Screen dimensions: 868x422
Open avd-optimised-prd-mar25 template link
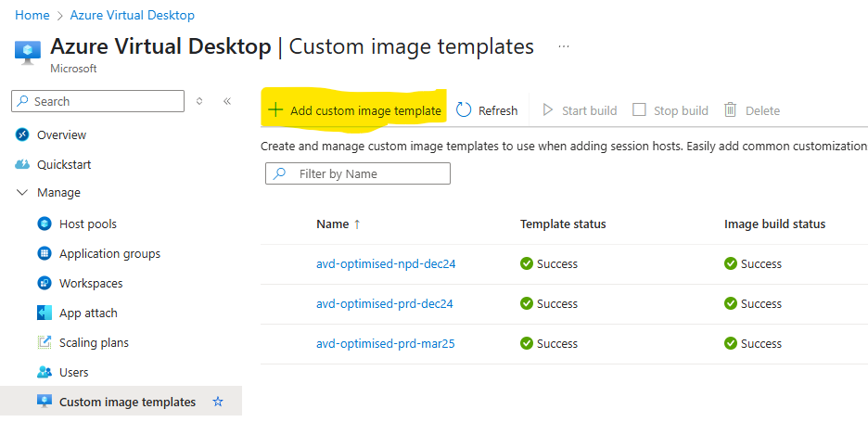[x=385, y=344]
